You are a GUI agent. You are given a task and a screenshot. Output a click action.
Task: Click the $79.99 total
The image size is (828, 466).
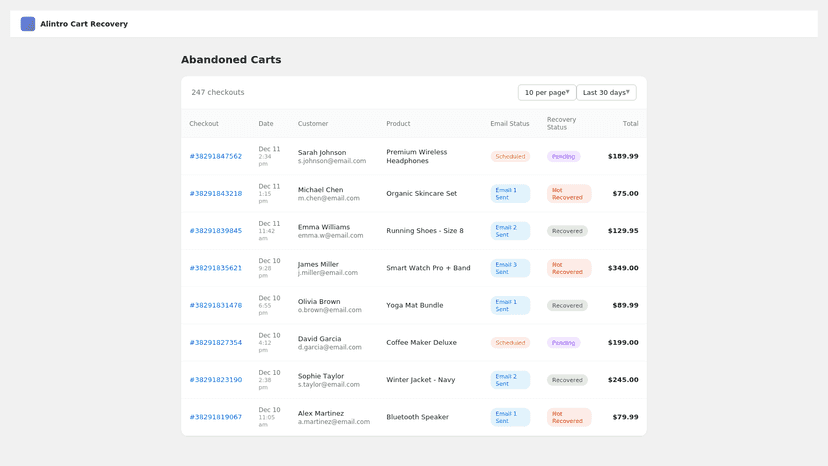point(625,417)
